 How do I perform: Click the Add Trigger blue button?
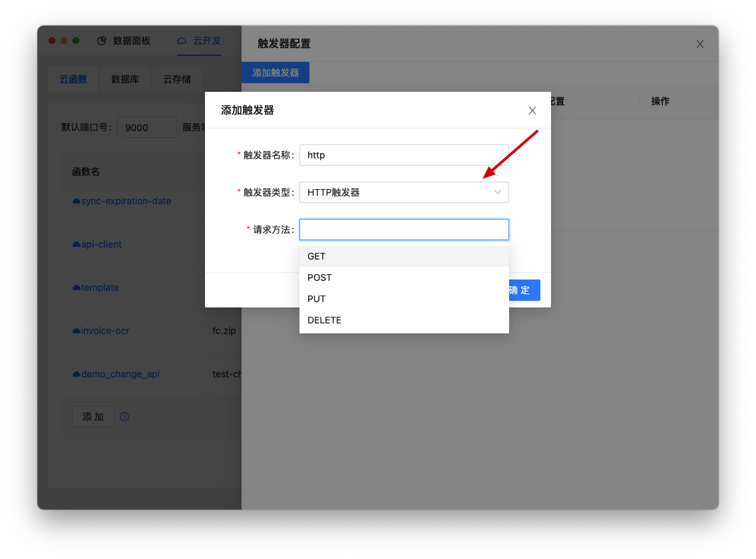click(x=276, y=73)
